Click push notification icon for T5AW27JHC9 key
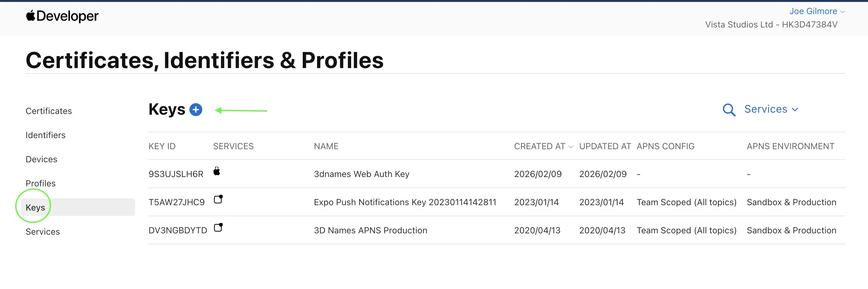Image resolution: width=868 pixels, height=289 pixels. pyautogui.click(x=218, y=199)
